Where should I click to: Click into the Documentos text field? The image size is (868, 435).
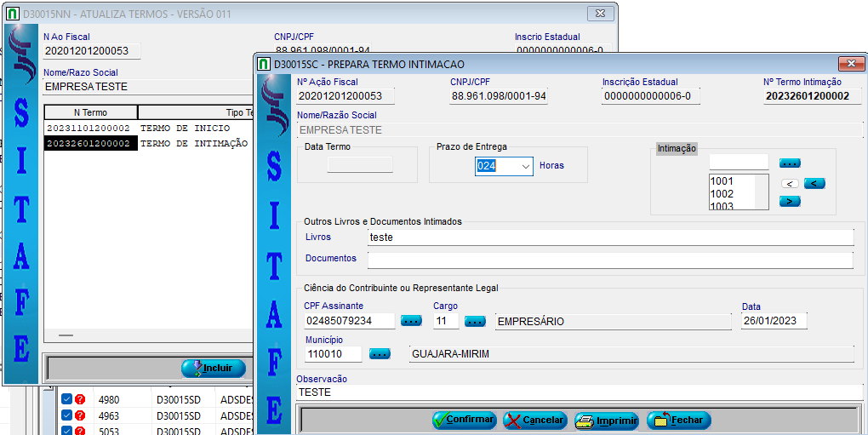pyautogui.click(x=609, y=260)
